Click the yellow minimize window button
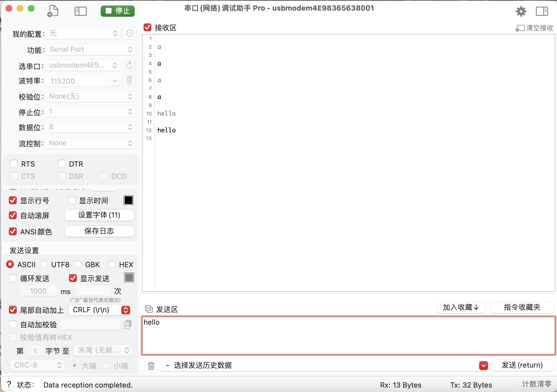This screenshot has width=557, height=392. tap(20, 8)
